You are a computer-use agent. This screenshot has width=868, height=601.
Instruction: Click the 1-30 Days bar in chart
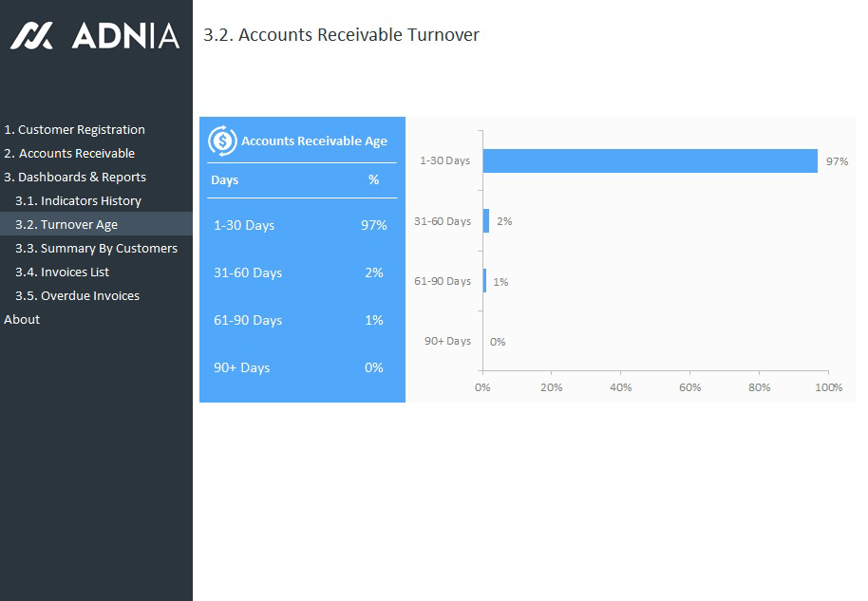(x=650, y=161)
